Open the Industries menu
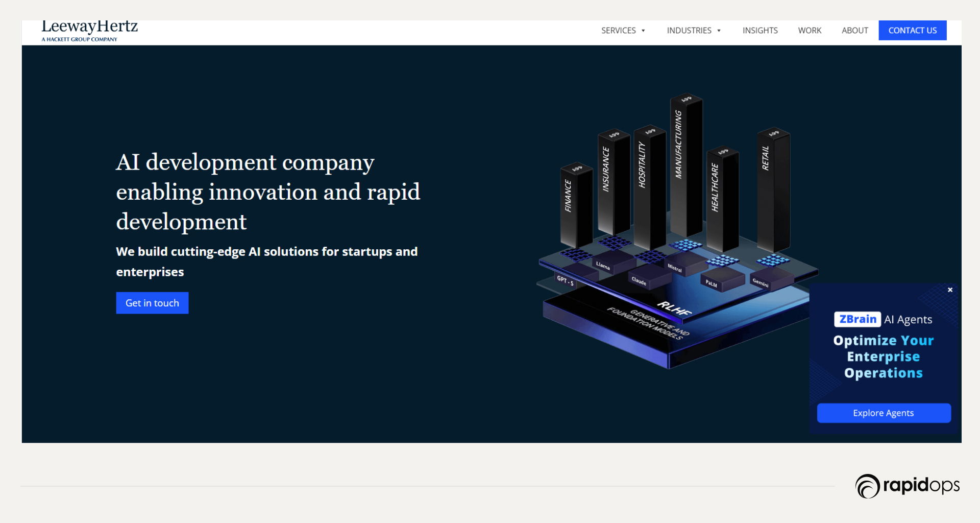This screenshot has width=980, height=523. click(x=689, y=31)
